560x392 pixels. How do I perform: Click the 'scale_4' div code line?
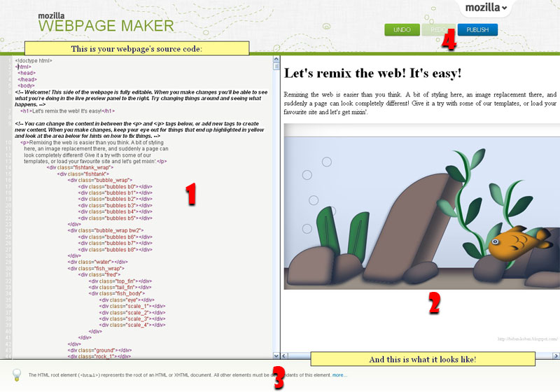tap(132, 325)
